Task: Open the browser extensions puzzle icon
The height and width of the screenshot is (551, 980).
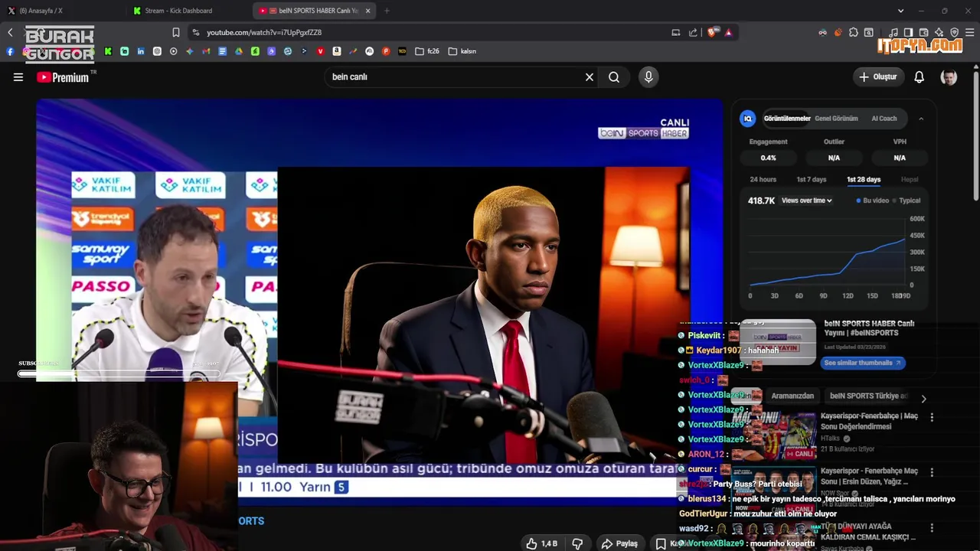Action: pyautogui.click(x=854, y=32)
